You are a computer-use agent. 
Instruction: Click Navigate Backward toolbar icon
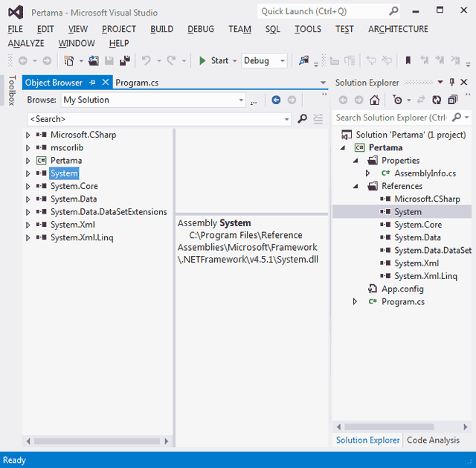pos(23,61)
